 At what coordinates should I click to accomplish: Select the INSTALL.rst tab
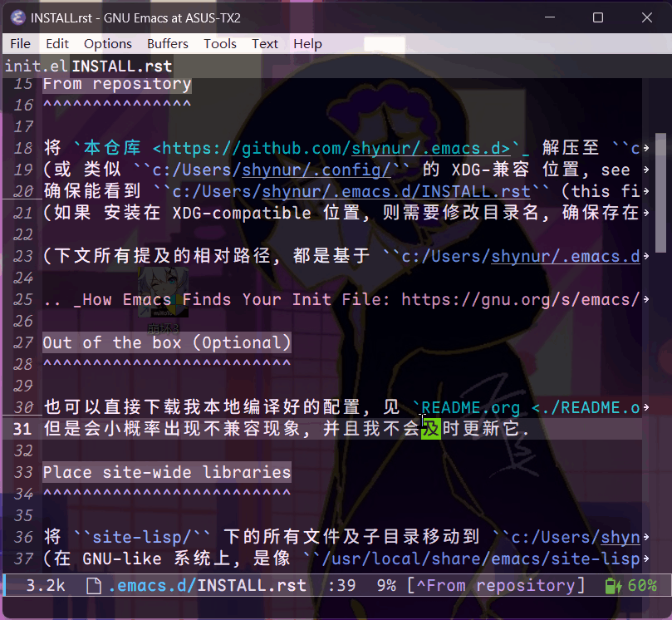coord(122,66)
